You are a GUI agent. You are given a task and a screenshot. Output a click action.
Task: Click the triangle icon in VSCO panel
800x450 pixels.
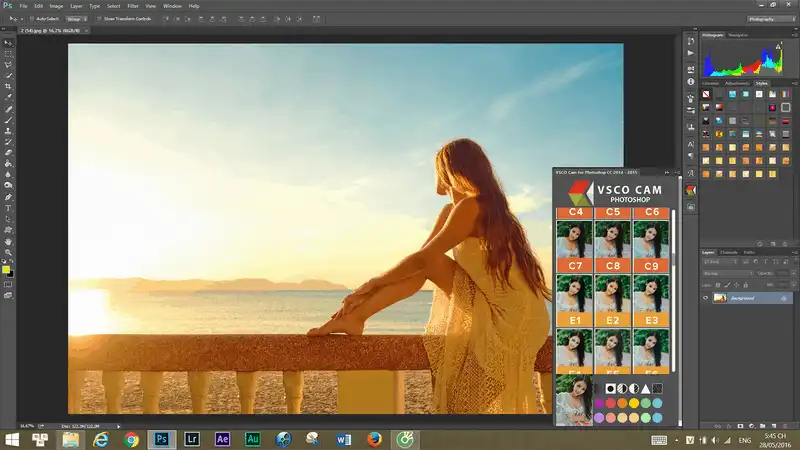pyautogui.click(x=645, y=387)
